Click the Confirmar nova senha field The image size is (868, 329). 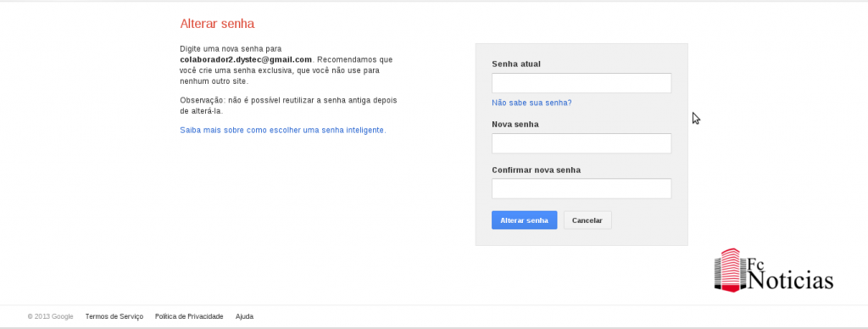pyautogui.click(x=581, y=188)
